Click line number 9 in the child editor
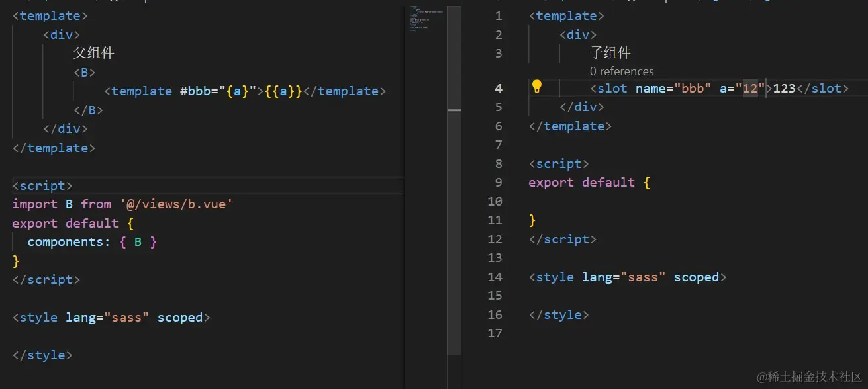This screenshot has height=389, width=868. [499, 182]
